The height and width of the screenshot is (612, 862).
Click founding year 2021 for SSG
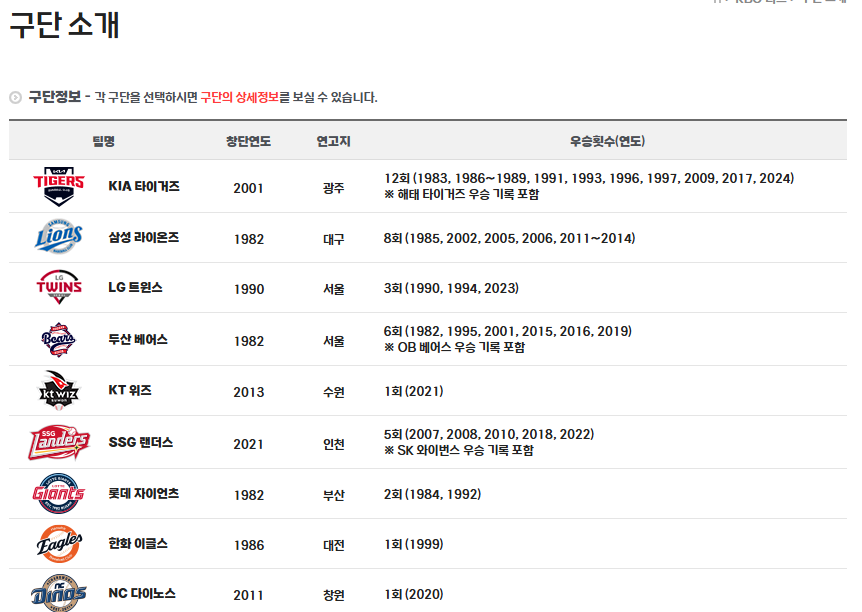[248, 444]
